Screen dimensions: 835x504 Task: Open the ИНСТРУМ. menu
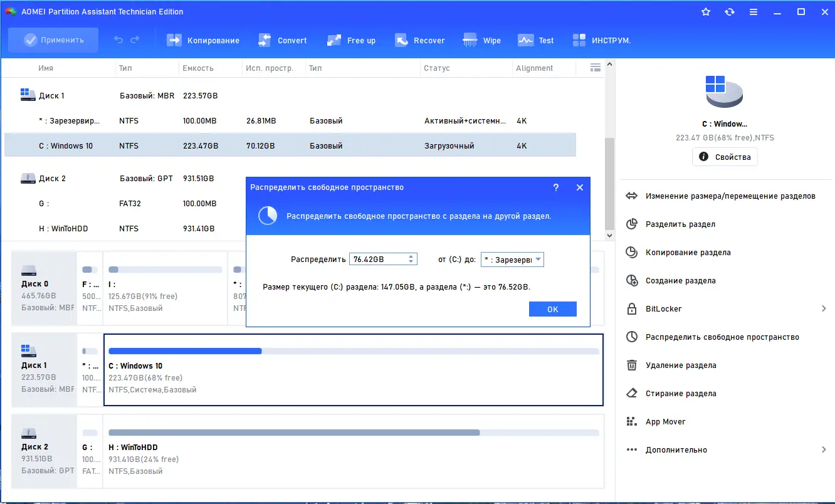pos(602,39)
